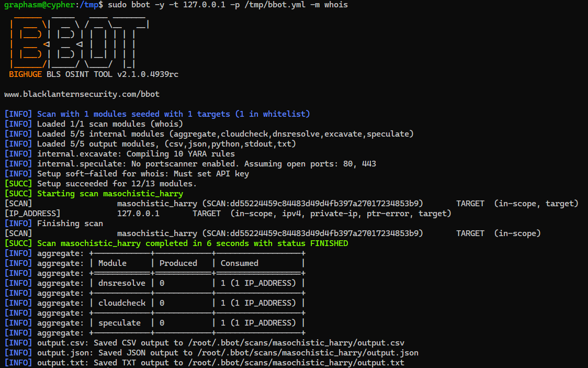The image size is (588, 368).
Task: Click the www.blacklanternsecurity.com/bbot URL
Action: 82,94
